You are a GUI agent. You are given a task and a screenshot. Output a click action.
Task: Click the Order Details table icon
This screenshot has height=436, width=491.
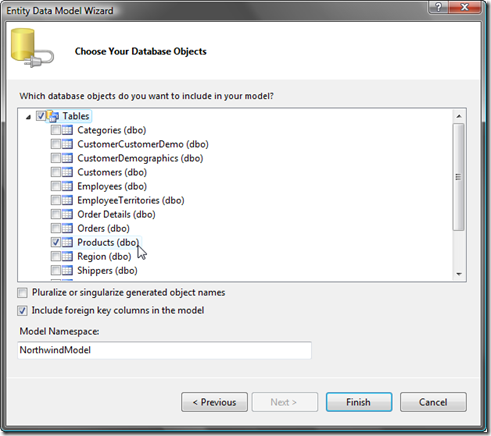click(x=67, y=214)
